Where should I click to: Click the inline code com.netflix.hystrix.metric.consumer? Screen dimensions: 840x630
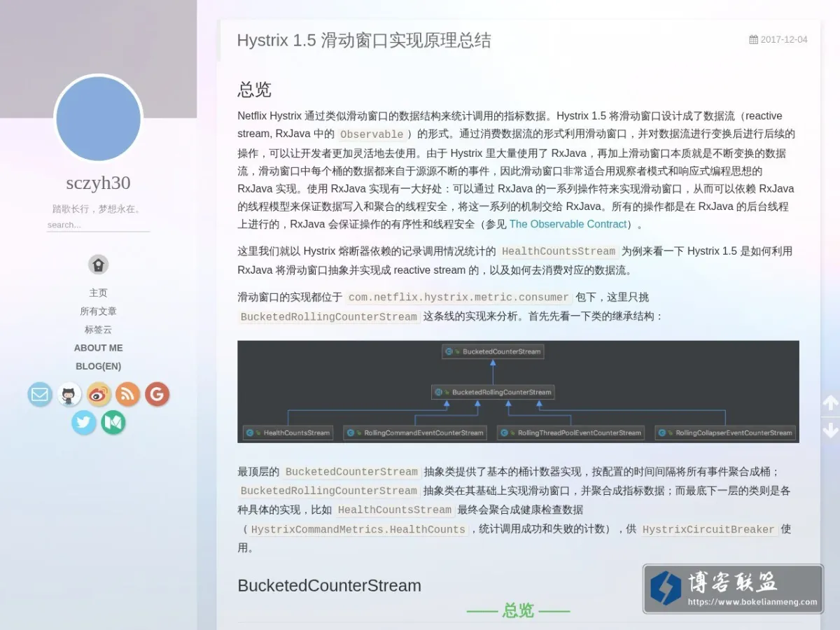click(458, 297)
